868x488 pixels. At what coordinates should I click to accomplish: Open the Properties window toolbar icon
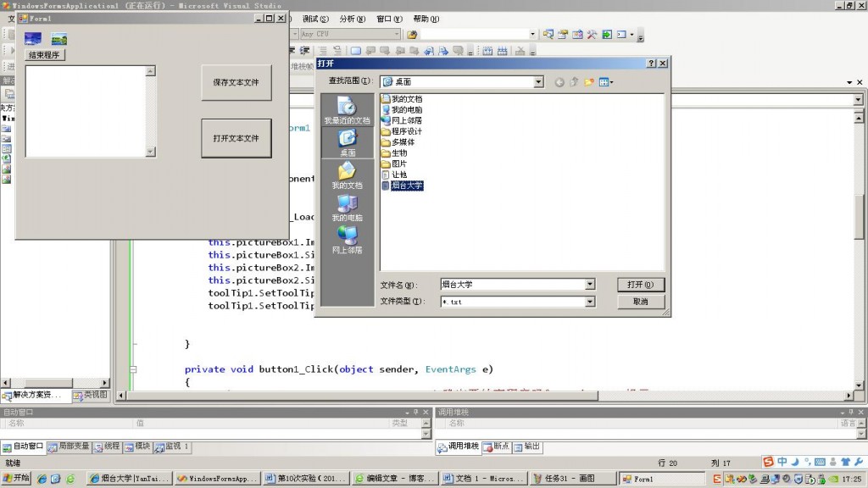(x=563, y=34)
